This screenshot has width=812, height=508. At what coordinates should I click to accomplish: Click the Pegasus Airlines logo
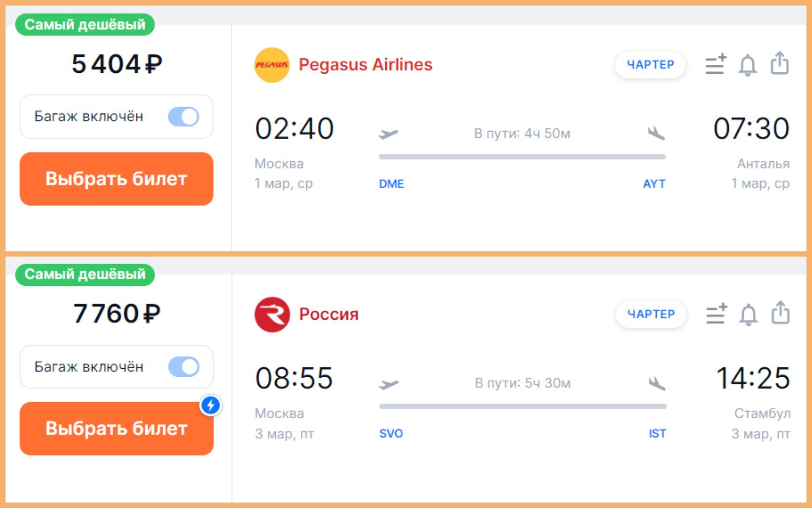(272, 65)
